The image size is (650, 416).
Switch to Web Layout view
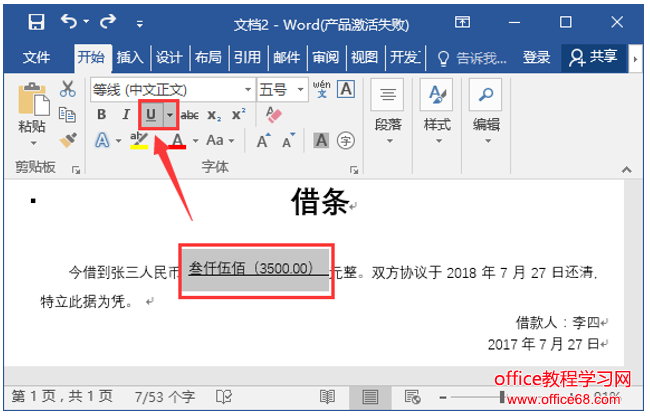412,397
